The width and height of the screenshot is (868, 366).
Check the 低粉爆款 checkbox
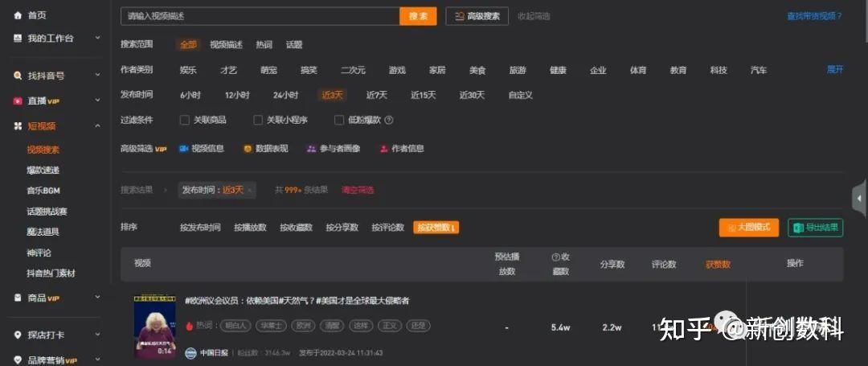pos(339,120)
